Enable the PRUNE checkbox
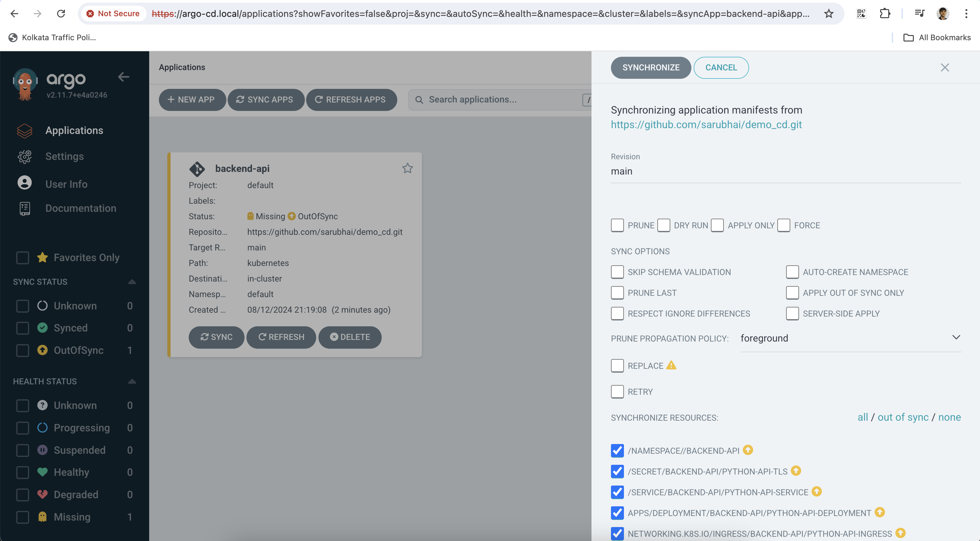 (617, 225)
